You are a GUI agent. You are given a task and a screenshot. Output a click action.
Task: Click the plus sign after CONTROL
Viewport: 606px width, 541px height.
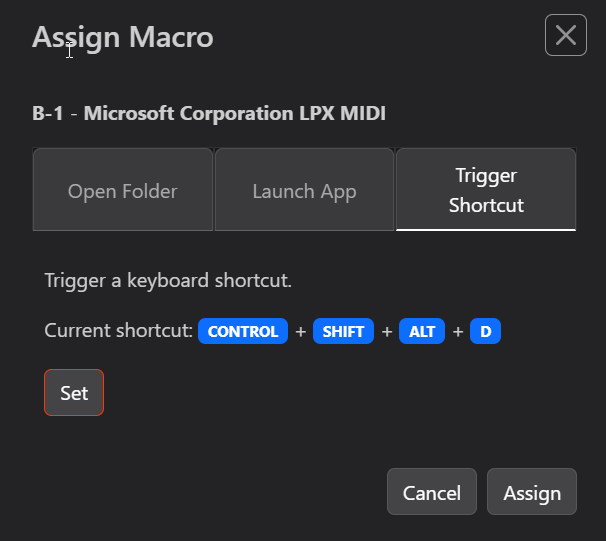(300, 331)
